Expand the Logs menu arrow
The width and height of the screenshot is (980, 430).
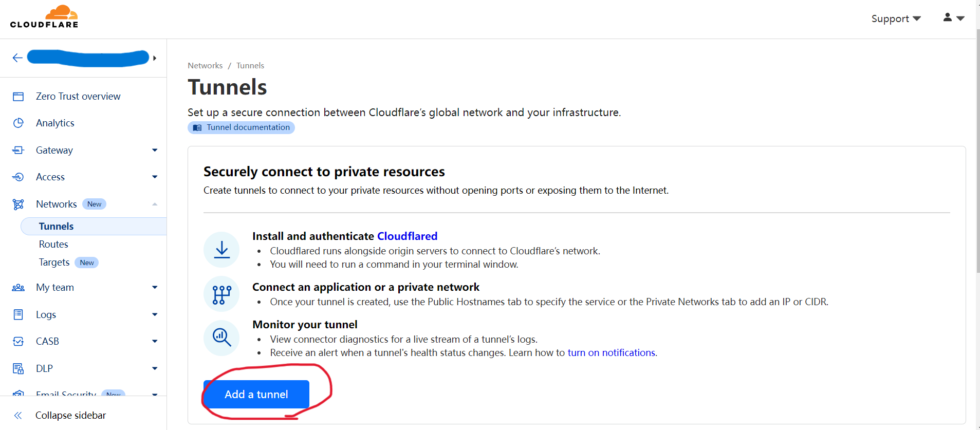tap(155, 314)
